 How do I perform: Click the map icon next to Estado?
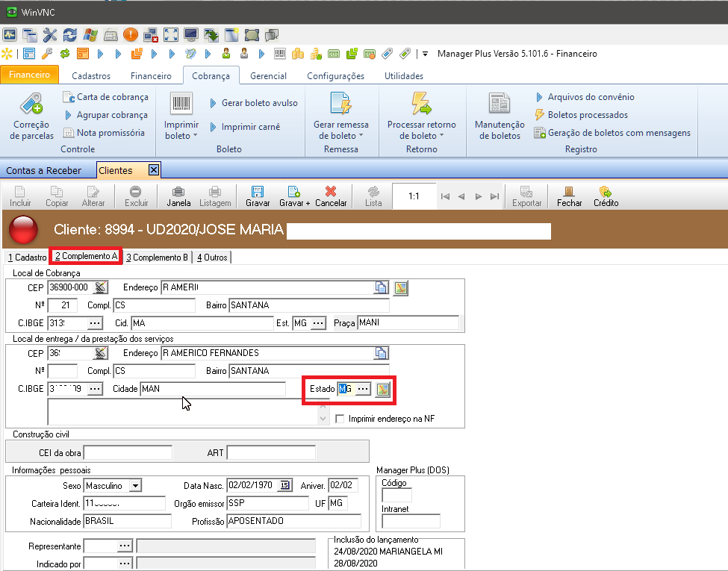click(383, 389)
